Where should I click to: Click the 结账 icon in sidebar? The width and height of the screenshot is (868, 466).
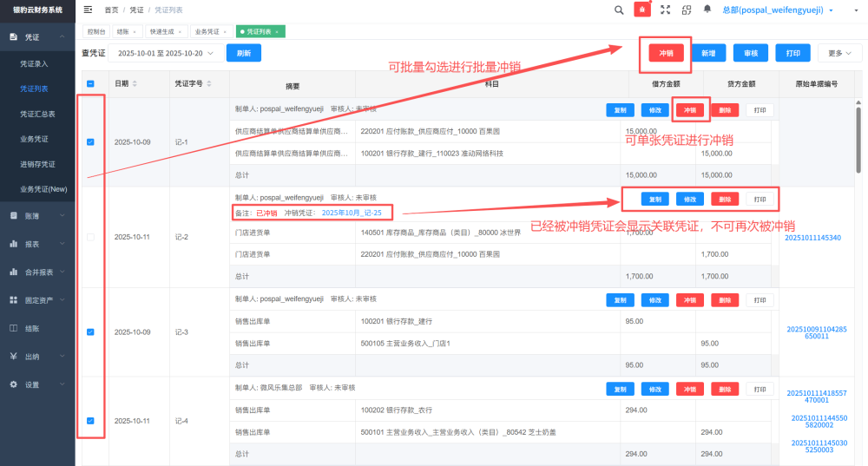[x=13, y=328]
